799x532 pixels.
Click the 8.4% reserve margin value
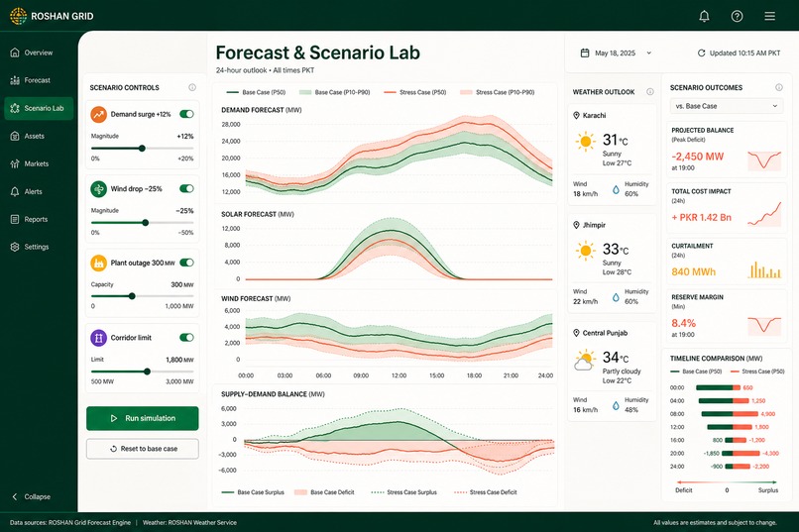(x=683, y=323)
